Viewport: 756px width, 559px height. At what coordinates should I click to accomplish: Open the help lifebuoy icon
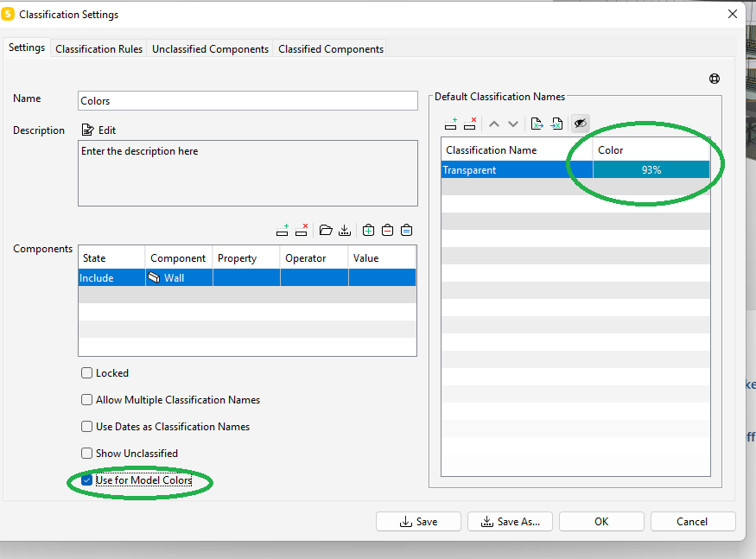pyautogui.click(x=715, y=79)
